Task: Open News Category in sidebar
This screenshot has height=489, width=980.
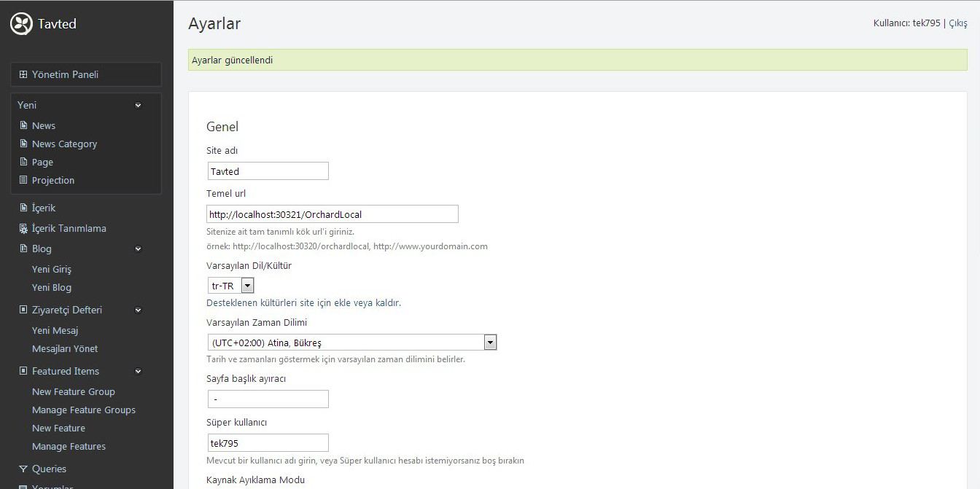Action: (x=64, y=144)
